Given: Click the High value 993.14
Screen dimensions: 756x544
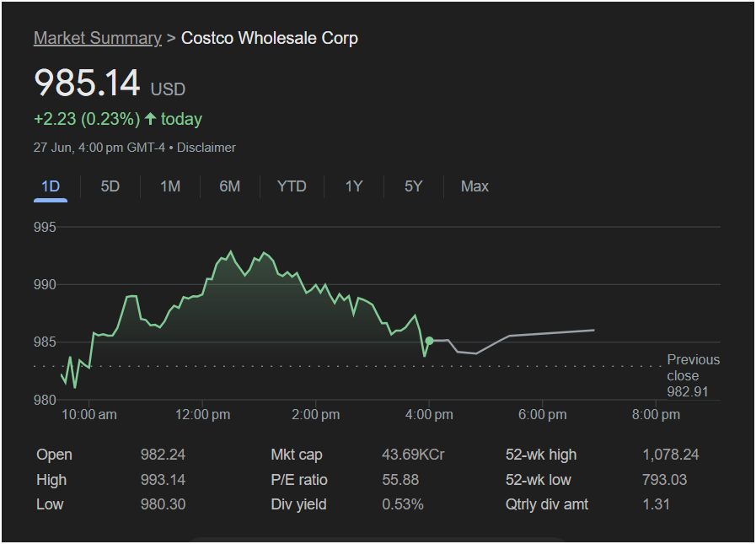Looking at the screenshot, I should click(163, 480).
